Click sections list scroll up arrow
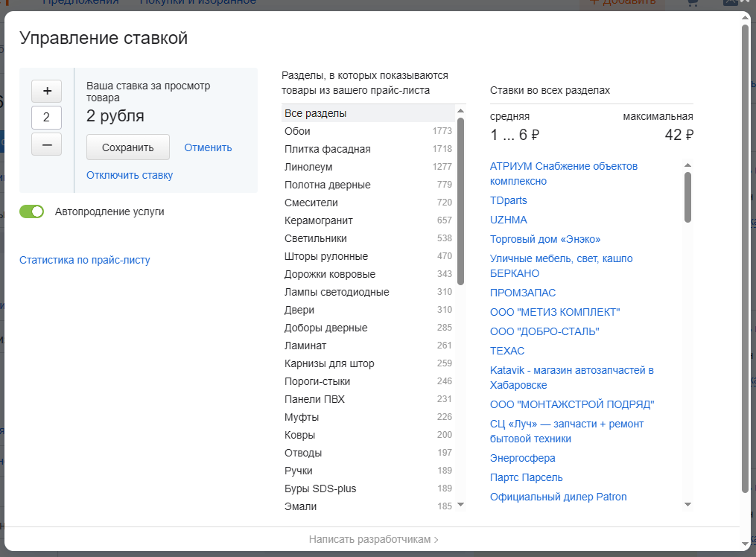This screenshot has width=756, height=557. click(x=460, y=111)
